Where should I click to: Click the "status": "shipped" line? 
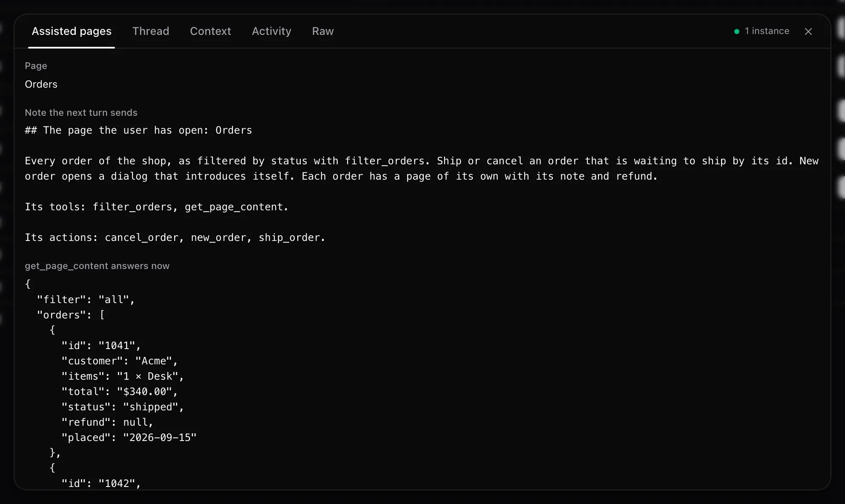(123, 407)
